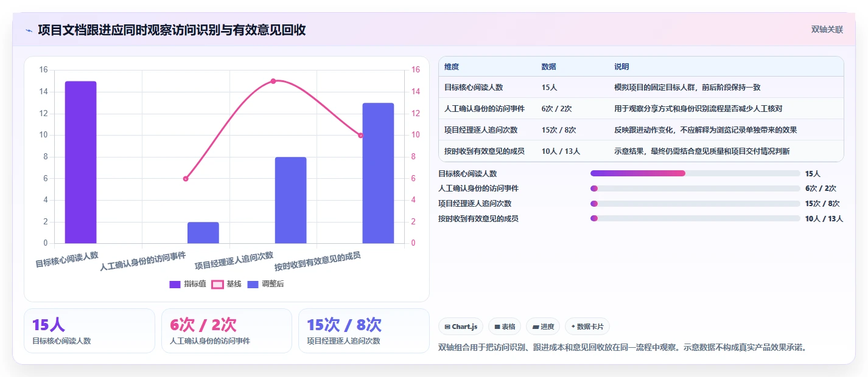This screenshot has width=868, height=377.
Task: Click the 目标核心阅读人数 progress bar
Action: click(x=695, y=173)
